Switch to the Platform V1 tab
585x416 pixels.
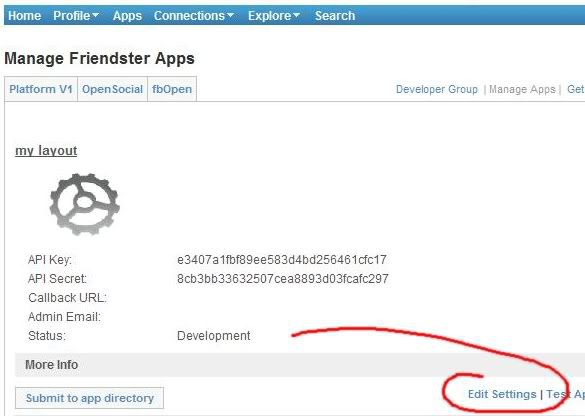(41, 89)
